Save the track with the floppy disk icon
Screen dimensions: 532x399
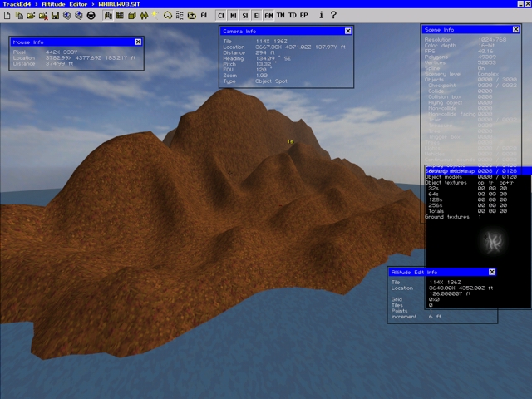pos(56,16)
